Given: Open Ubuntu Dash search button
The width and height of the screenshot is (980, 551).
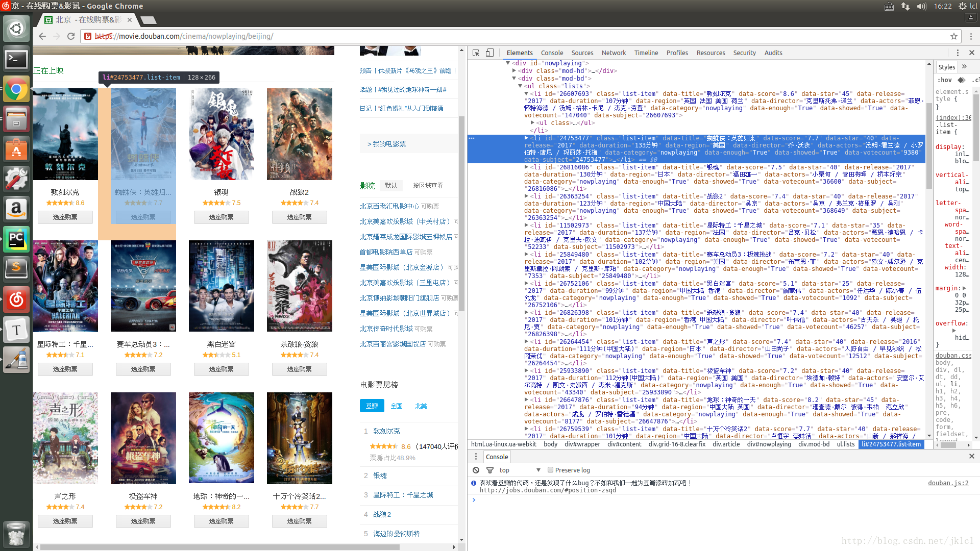Looking at the screenshot, I should point(16,29).
